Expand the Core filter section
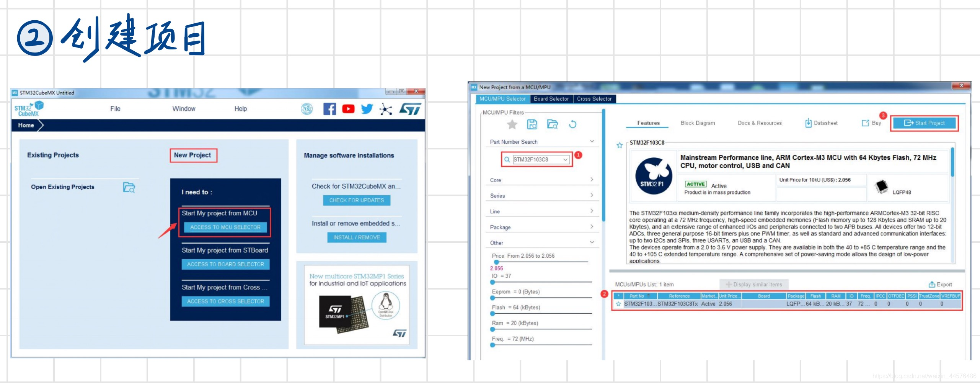 (592, 180)
